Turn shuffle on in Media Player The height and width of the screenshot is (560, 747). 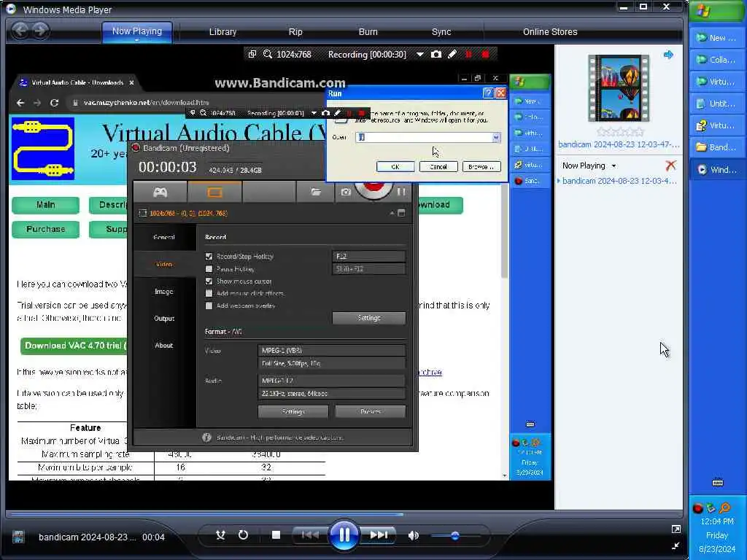(220, 534)
